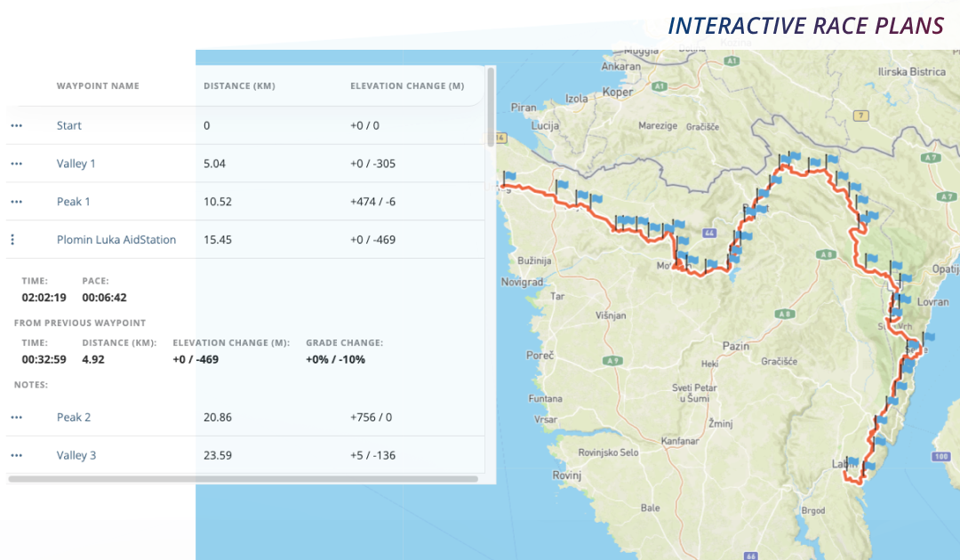The width and height of the screenshot is (960, 560).
Task: Open the options menu for the Start waypoint
Action: tap(15, 125)
